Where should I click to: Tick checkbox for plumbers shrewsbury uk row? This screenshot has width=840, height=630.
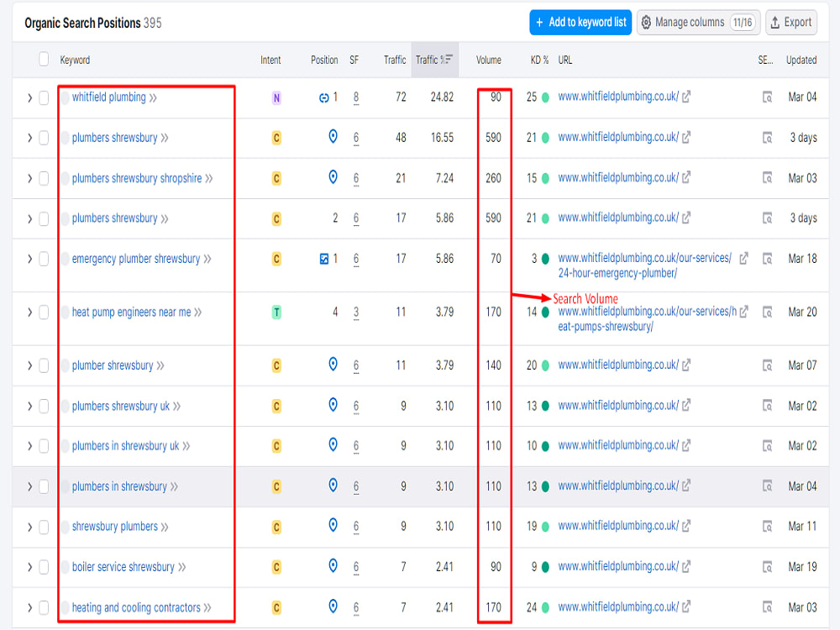pyautogui.click(x=44, y=406)
